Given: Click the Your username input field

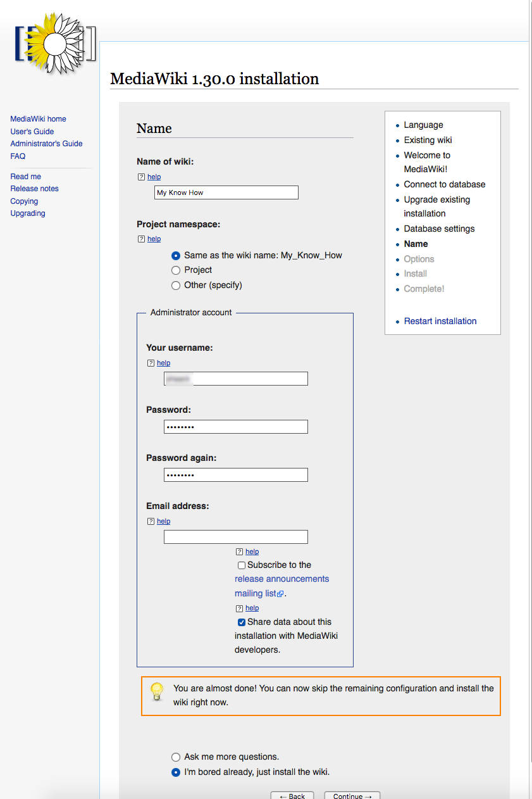Looking at the screenshot, I should [x=236, y=379].
